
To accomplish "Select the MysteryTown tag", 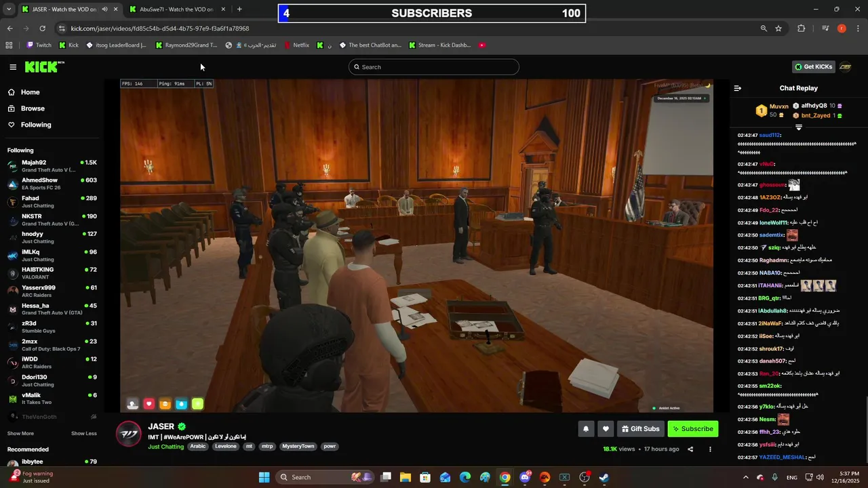I will pos(298,447).
